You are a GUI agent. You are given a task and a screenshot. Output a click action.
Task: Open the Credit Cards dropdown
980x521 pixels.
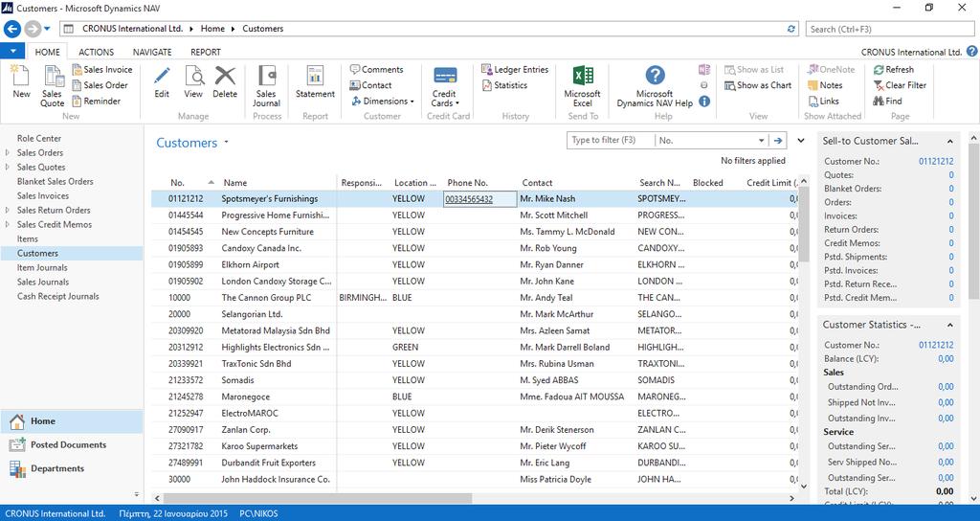coord(444,86)
